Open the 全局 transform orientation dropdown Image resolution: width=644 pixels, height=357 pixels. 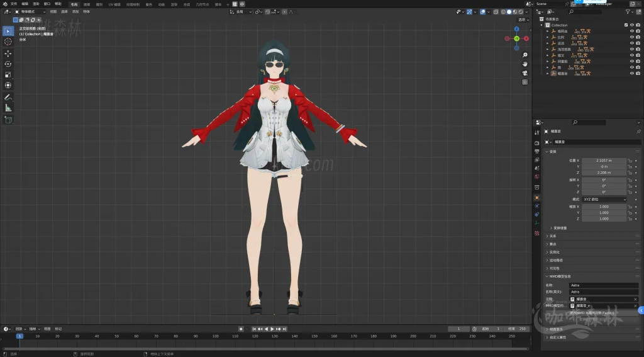241,11
